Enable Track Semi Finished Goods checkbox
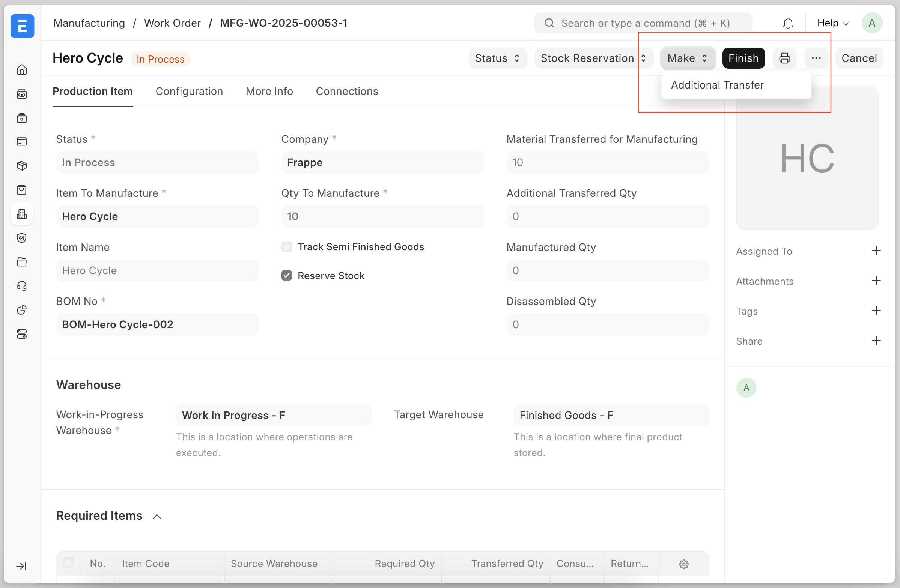The image size is (900, 588). (287, 247)
